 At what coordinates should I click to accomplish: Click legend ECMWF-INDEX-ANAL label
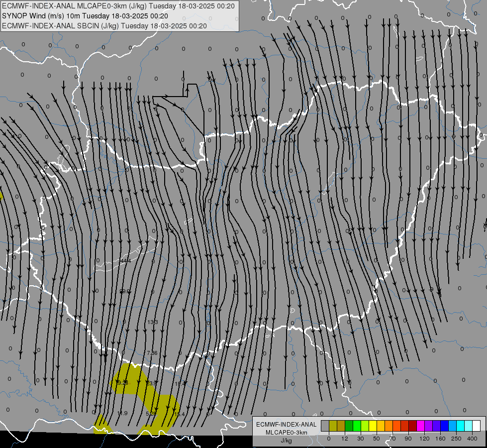[286, 425]
